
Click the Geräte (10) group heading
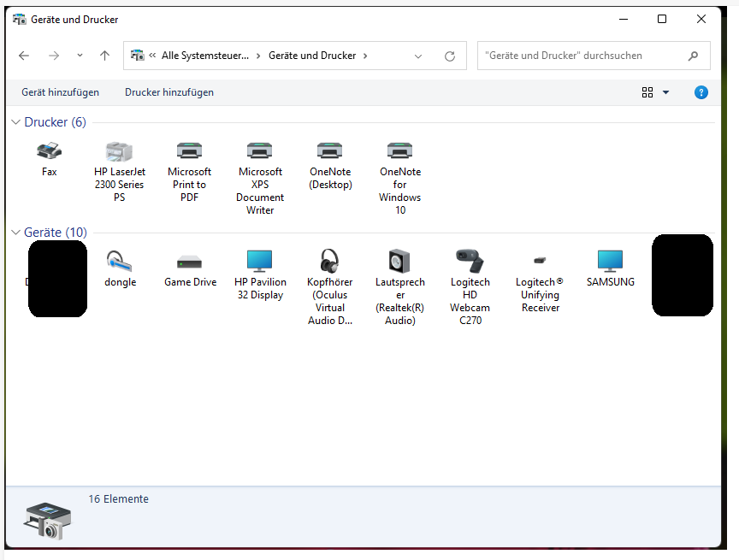click(x=56, y=233)
